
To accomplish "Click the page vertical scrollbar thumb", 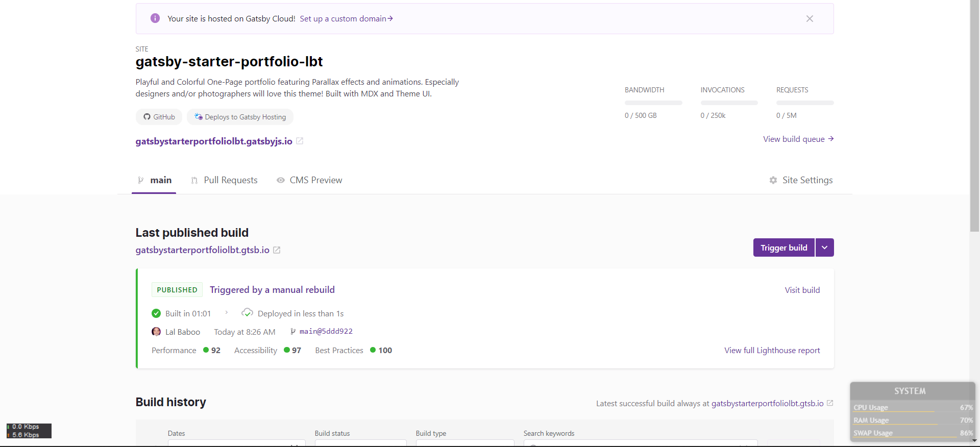I will pyautogui.click(x=975, y=116).
